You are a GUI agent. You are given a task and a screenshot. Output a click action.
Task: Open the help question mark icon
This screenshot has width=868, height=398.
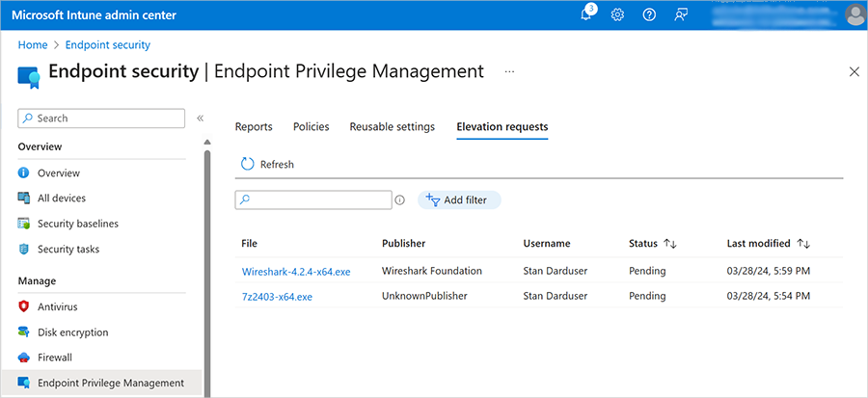click(x=649, y=14)
